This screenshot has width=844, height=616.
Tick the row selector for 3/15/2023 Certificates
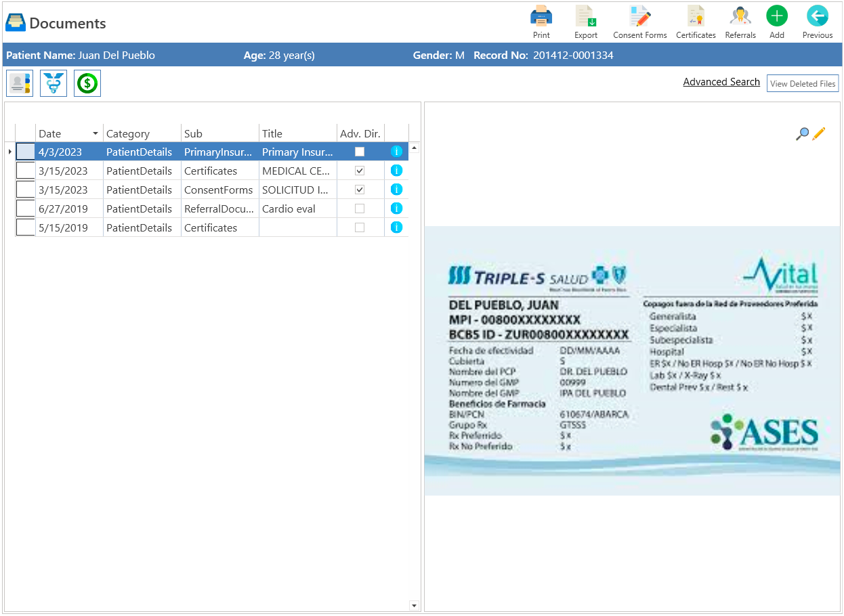click(x=25, y=171)
